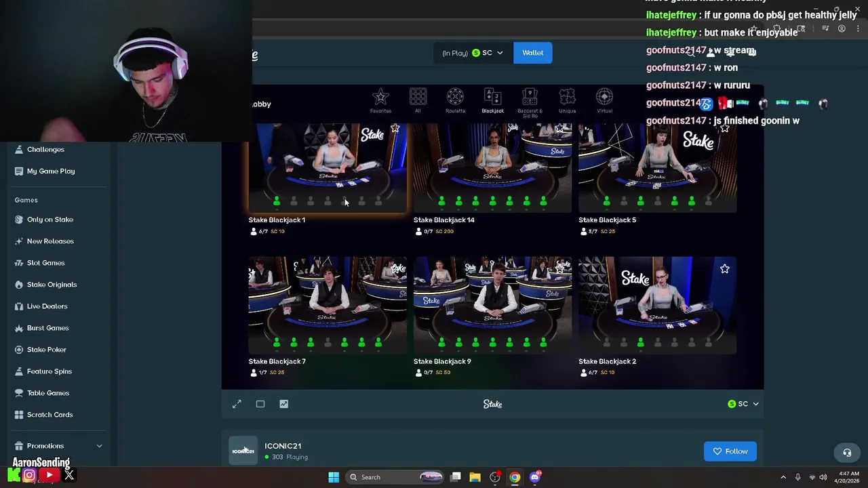Favorite Stake Blackjack 9 with its star

point(560,269)
